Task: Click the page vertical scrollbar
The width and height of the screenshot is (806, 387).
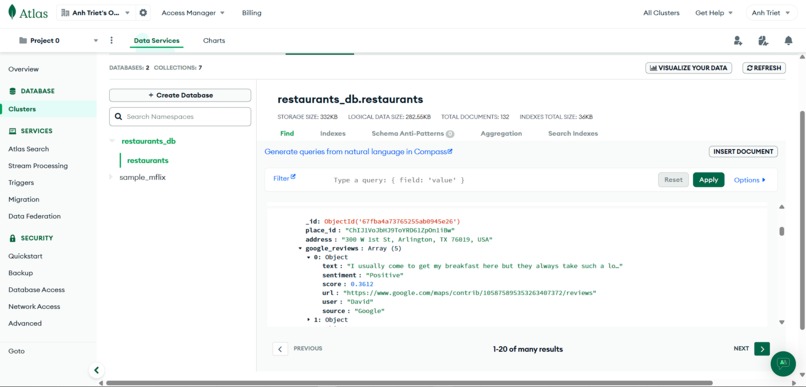Action: click(x=803, y=219)
